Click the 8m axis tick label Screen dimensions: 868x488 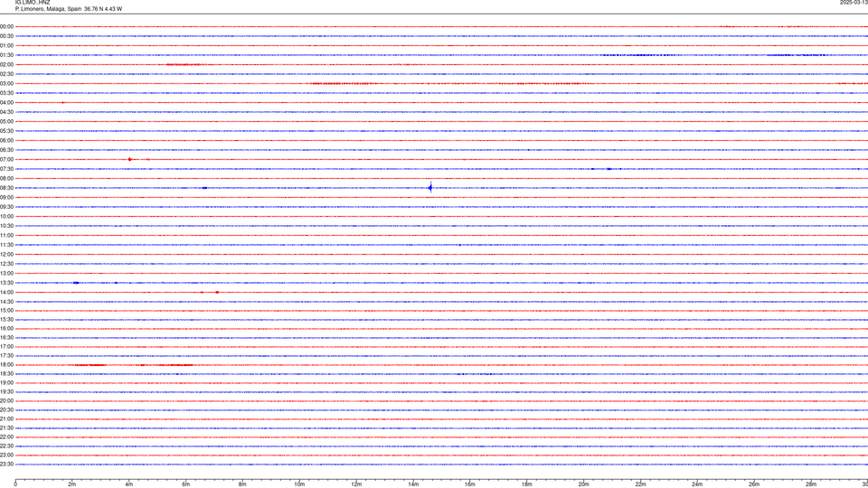pyautogui.click(x=242, y=484)
